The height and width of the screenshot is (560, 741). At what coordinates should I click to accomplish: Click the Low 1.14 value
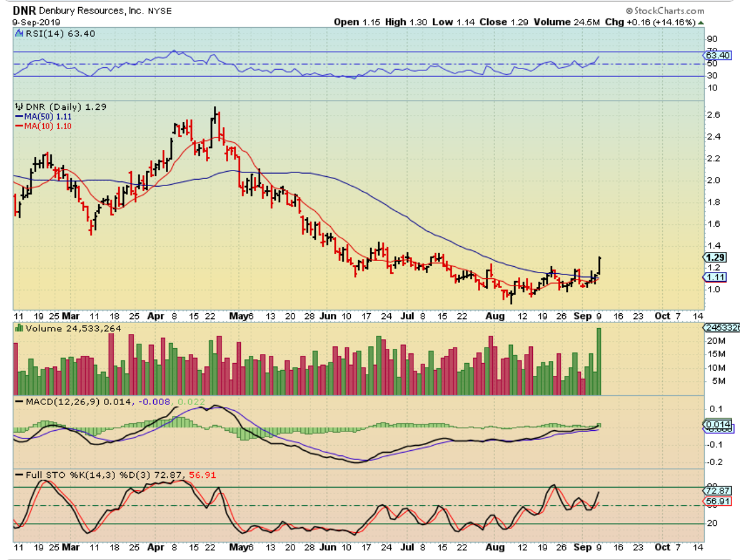[x=454, y=22]
